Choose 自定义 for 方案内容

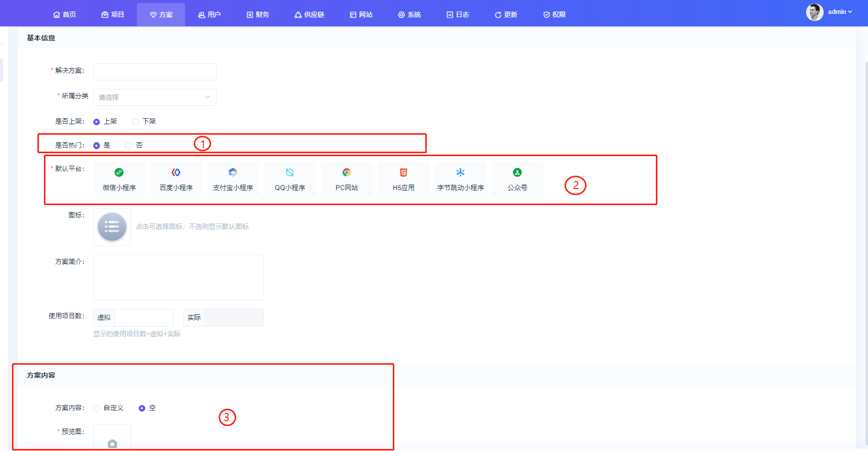(97, 408)
